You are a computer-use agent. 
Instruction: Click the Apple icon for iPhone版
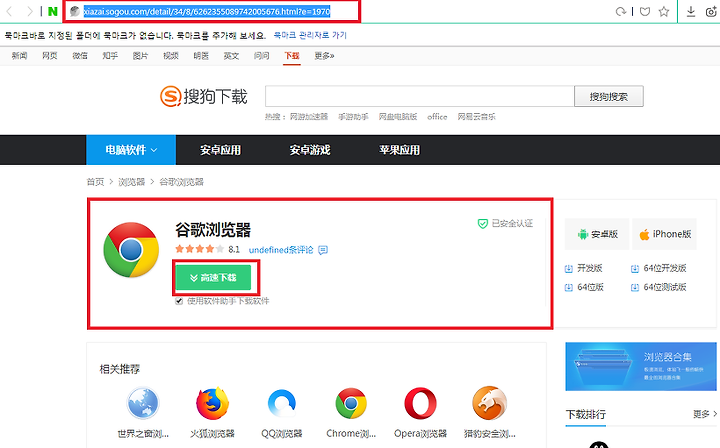644,234
